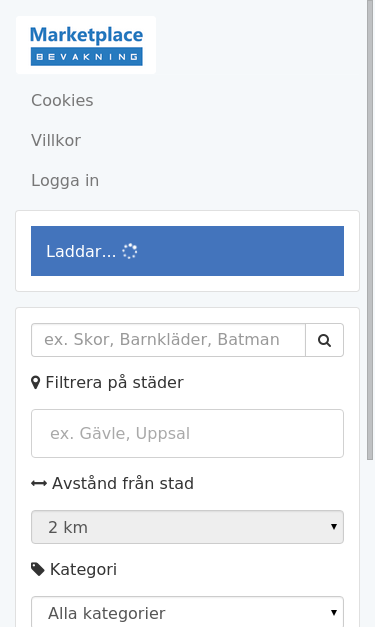Go to Logga in
The width and height of the screenshot is (375, 627).
pyautogui.click(x=65, y=180)
